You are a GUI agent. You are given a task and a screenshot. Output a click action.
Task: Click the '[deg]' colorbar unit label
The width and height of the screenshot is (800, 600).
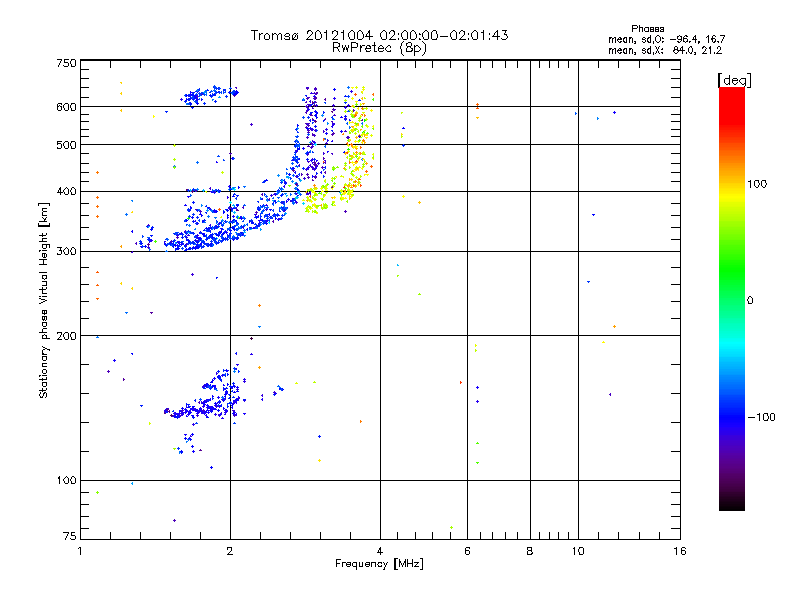(x=734, y=80)
